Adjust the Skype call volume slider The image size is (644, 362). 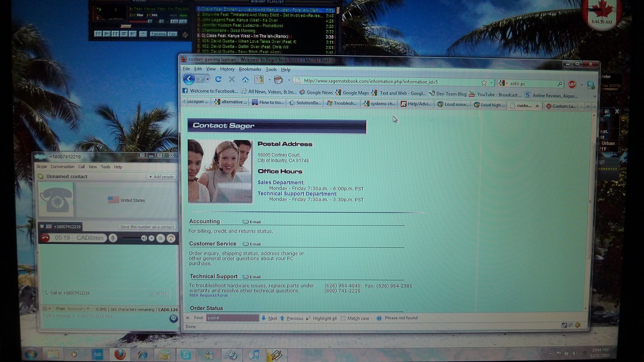(x=131, y=238)
